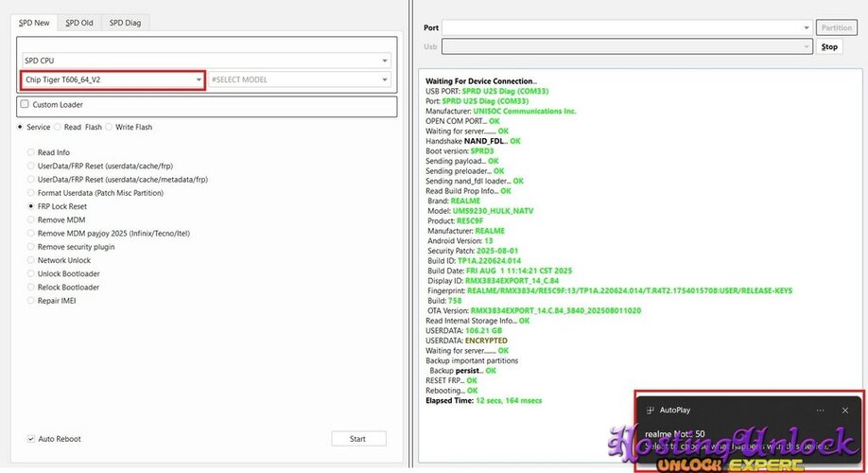Screen dimensions: 868x473
Task: Choose the Network Unlock option
Action: tap(31, 260)
